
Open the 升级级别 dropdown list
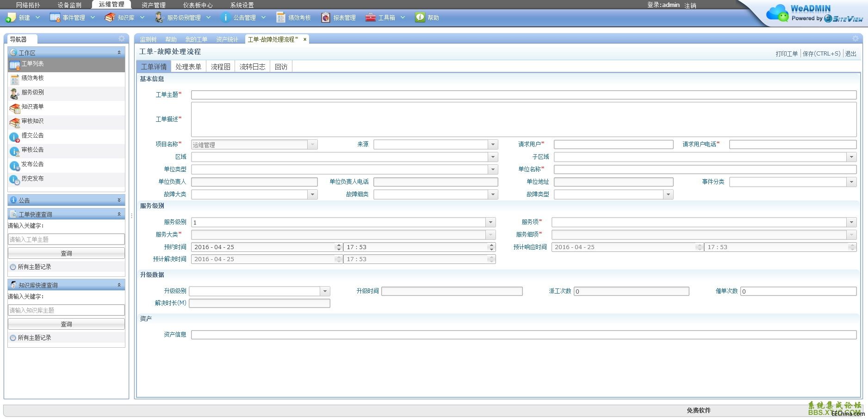click(x=325, y=291)
